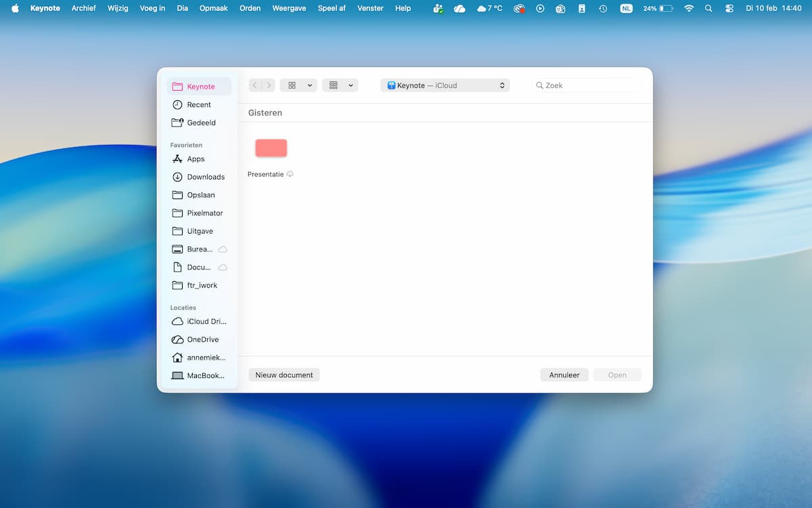Open the Keynote — iCloud location popup
This screenshot has width=812, height=508.
[445, 85]
